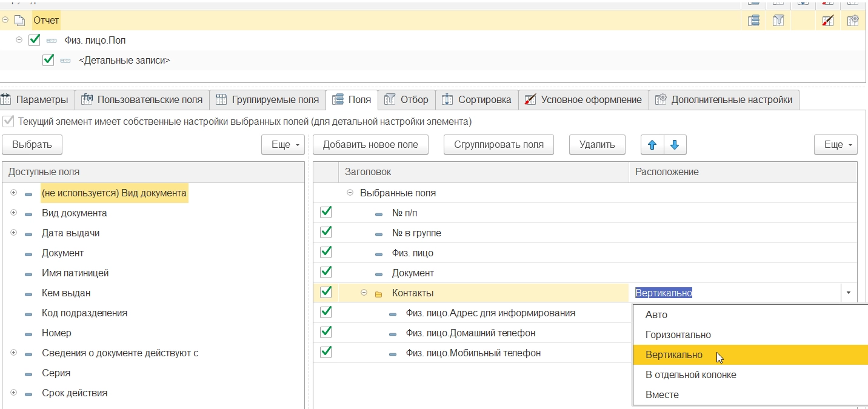Image resolution: width=868 pixels, height=409 pixels.
Task: Select Имя латиницей in available fields
Action: [x=75, y=273]
